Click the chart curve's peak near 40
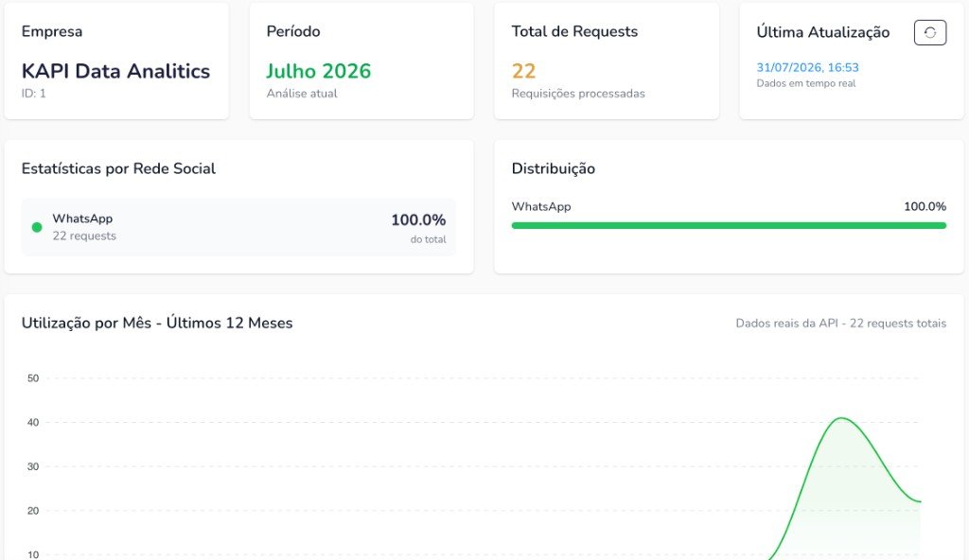 (841, 418)
